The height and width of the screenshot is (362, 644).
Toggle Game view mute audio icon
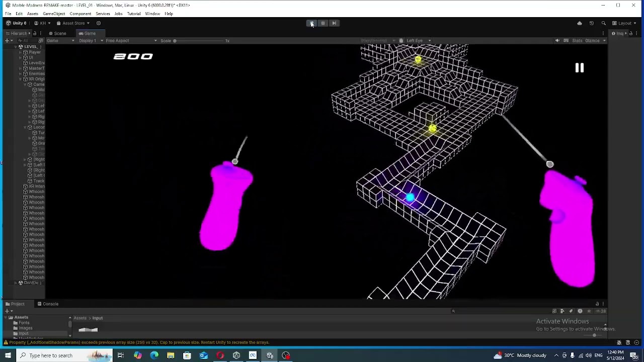557,41
